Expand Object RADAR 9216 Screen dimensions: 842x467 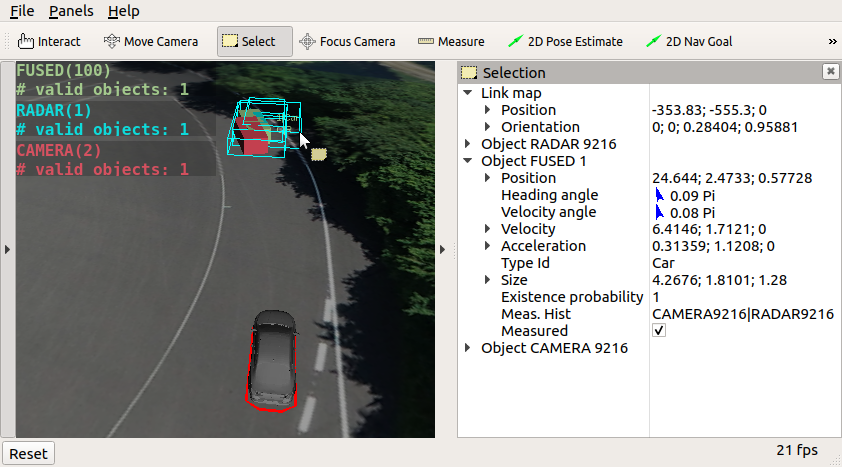pyautogui.click(x=468, y=144)
